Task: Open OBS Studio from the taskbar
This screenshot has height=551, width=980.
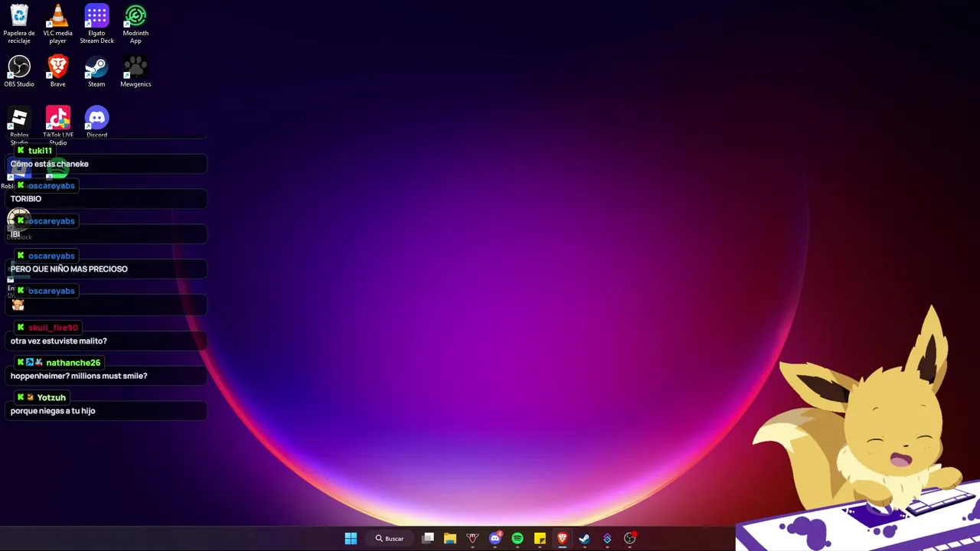Action: coord(629,539)
